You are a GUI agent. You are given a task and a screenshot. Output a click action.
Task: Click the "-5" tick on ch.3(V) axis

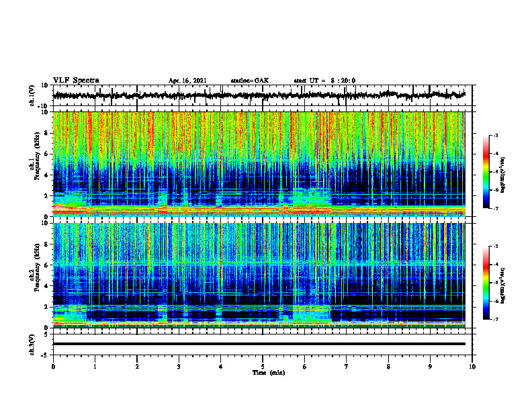pyautogui.click(x=46, y=355)
